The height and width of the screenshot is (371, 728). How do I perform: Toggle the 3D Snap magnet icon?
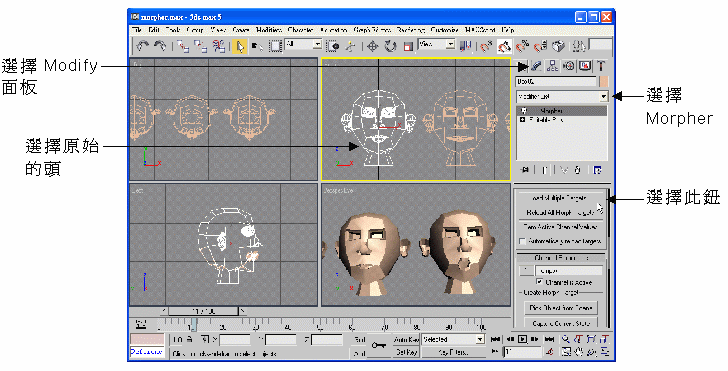(x=486, y=46)
